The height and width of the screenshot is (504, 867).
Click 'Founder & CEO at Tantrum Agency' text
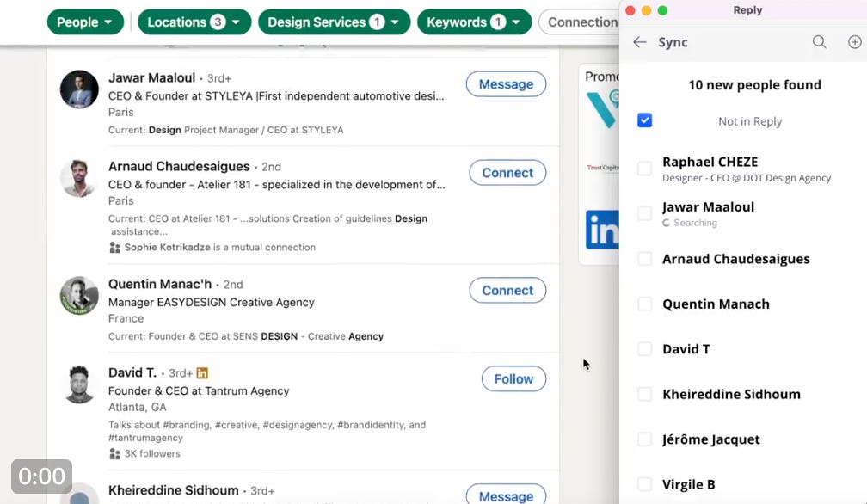(x=199, y=390)
